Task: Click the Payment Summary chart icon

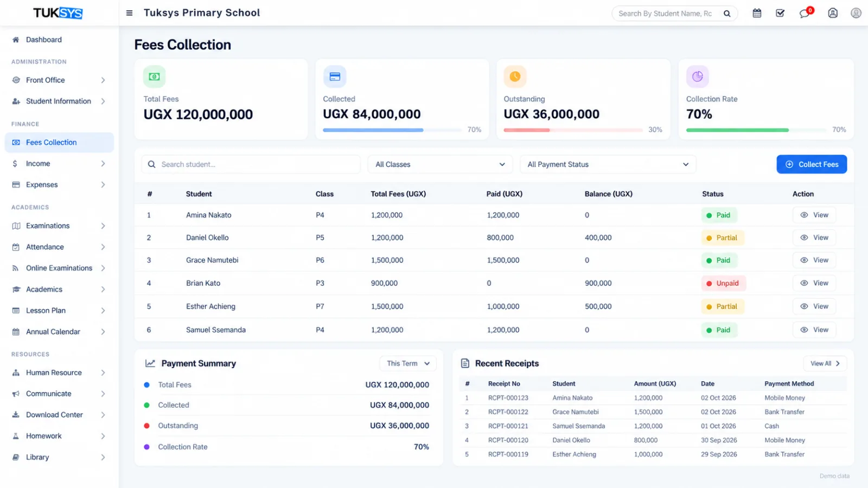Action: point(150,363)
